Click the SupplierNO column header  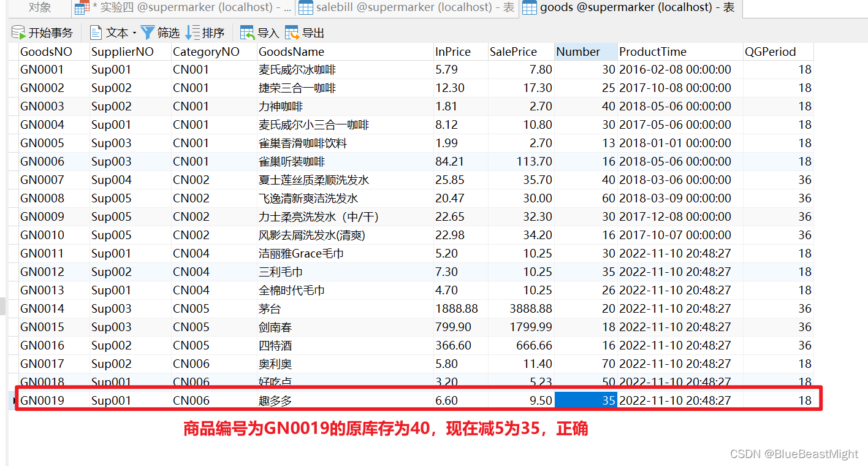131,52
